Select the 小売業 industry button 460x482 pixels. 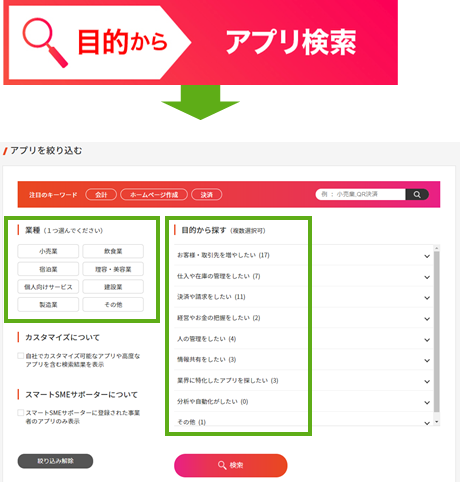[48, 251]
